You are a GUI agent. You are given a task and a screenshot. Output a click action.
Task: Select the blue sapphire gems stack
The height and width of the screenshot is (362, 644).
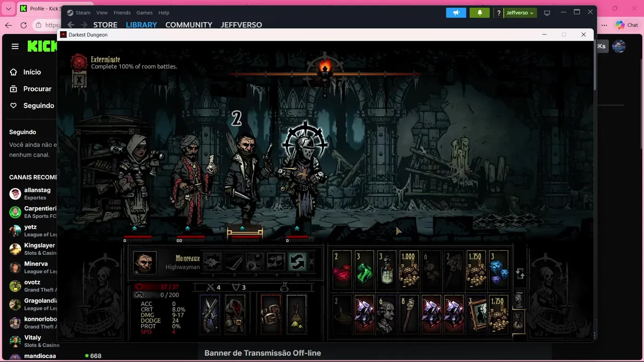click(498, 270)
